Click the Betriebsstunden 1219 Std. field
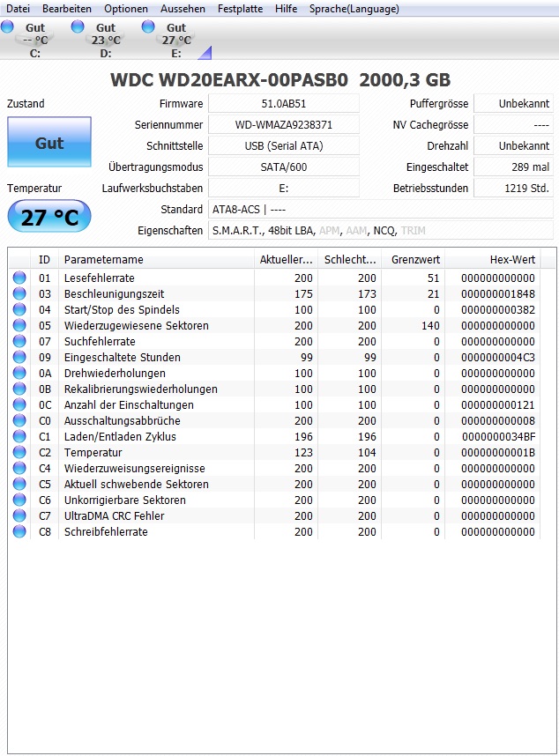Screen dimensions: 559x756 coord(514,189)
